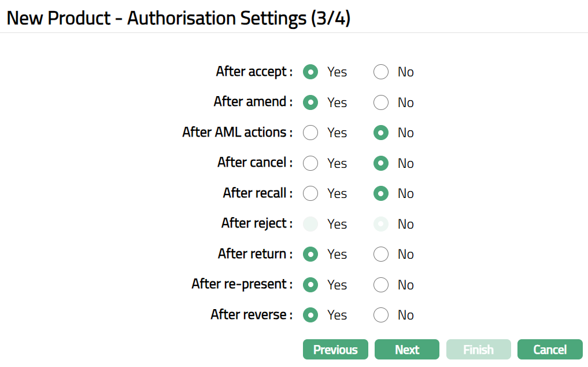Set After amend to Yes

click(310, 102)
